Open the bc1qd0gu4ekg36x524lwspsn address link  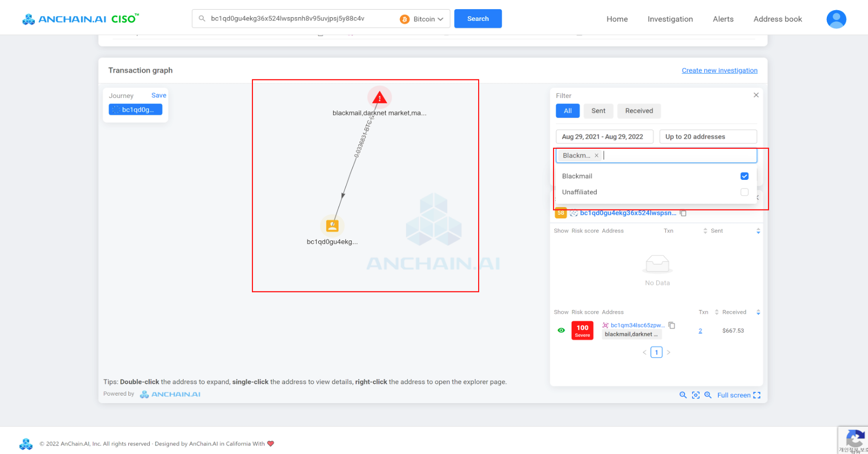coord(628,213)
